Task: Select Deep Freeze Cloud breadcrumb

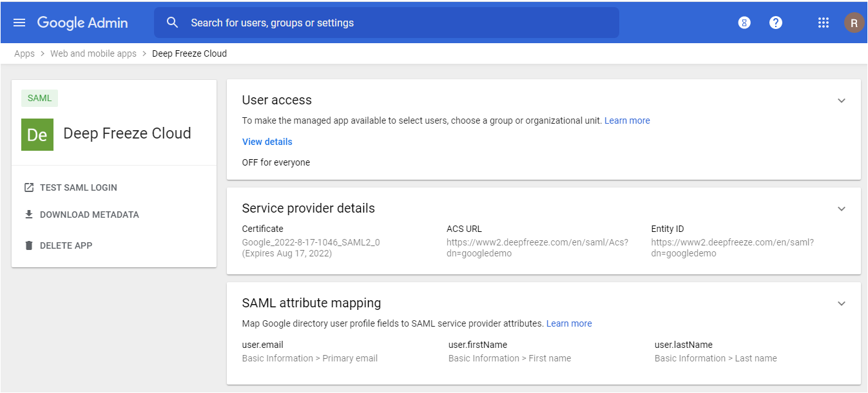Action: point(189,53)
